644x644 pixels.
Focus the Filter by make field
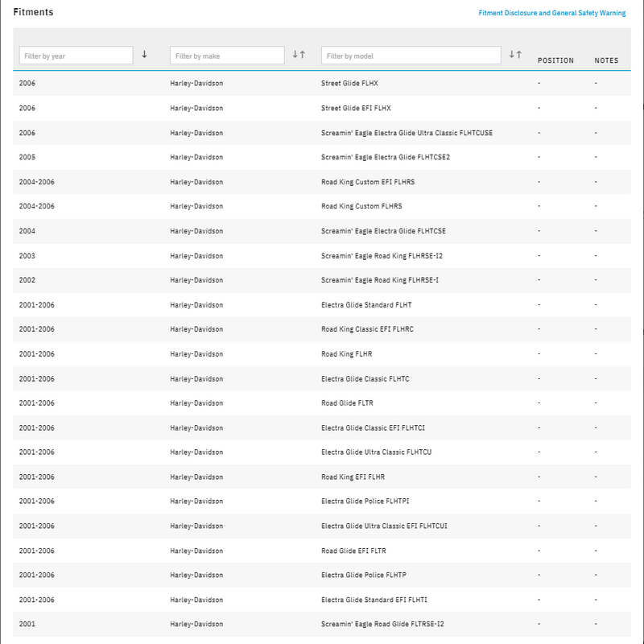[x=227, y=56]
